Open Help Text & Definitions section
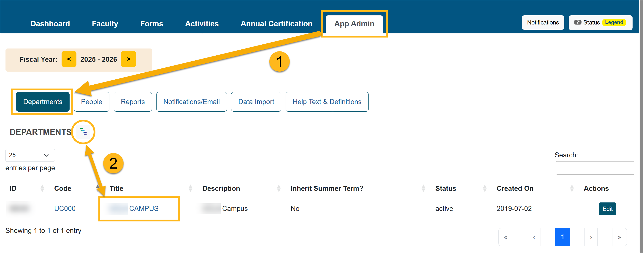Image resolution: width=644 pixels, height=253 pixels. 327,102
